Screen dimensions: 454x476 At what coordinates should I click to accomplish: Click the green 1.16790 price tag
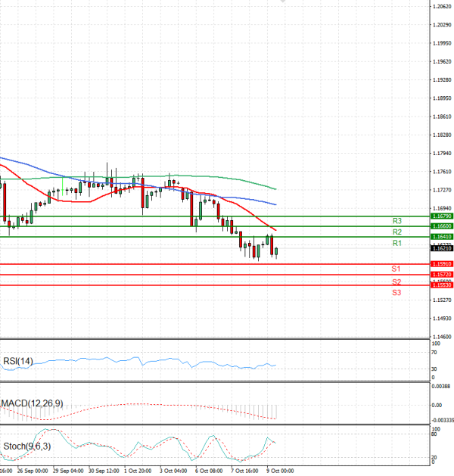tap(442, 216)
